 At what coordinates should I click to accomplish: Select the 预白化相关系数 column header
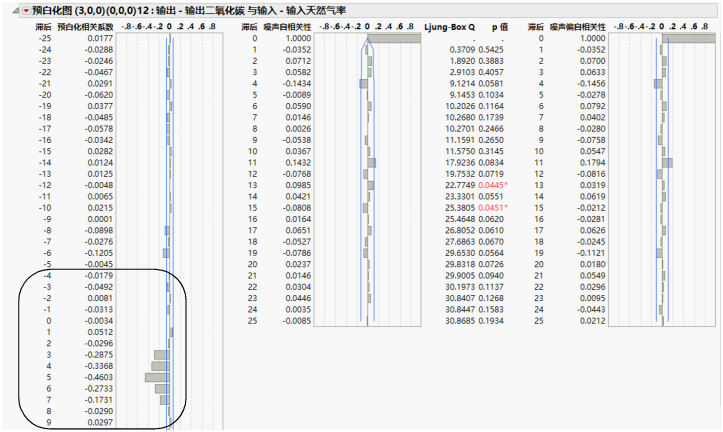pos(85,27)
